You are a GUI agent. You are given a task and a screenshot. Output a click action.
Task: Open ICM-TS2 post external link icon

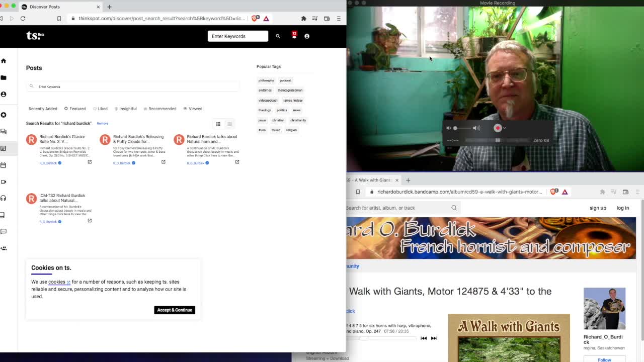(90, 221)
